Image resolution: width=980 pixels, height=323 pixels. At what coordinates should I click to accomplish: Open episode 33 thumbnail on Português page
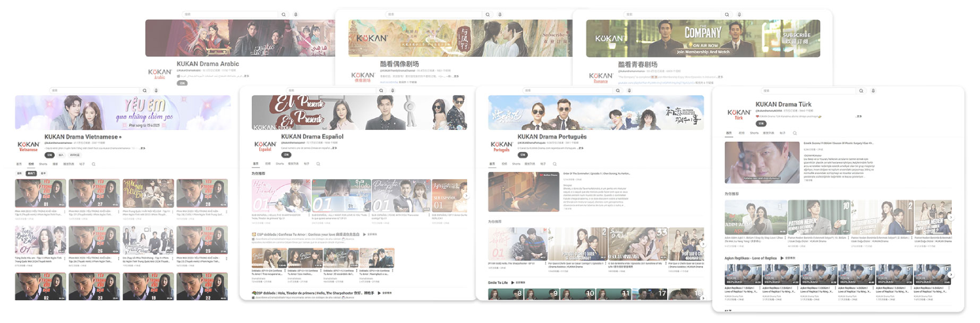point(637,243)
